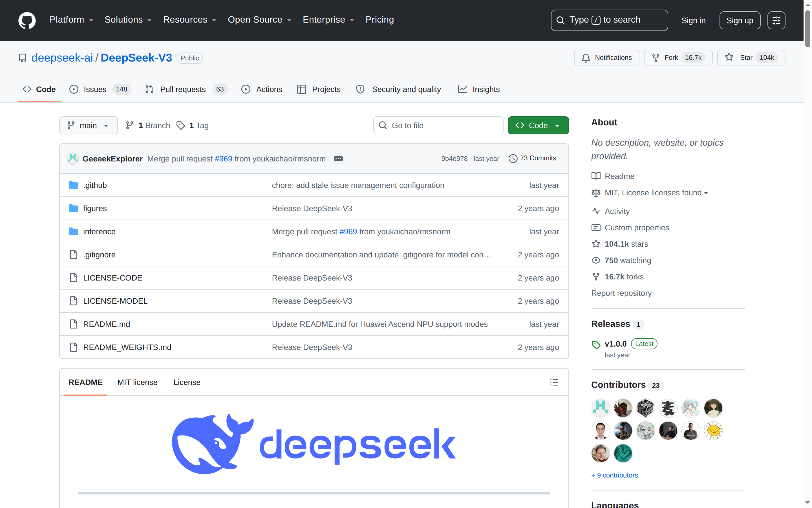View the v1.0.0 release tag
Image resolution: width=812 pixels, height=508 pixels.
tap(615, 344)
